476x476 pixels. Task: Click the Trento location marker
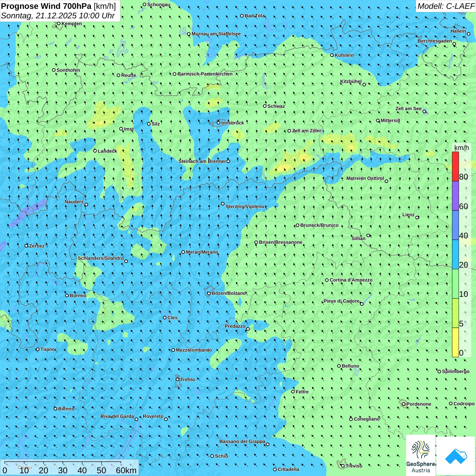click(177, 379)
